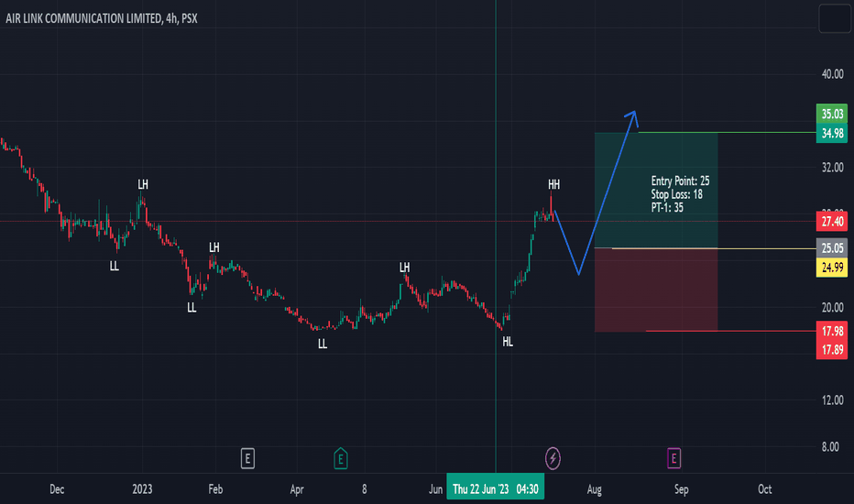The height and width of the screenshot is (504, 854).
Task: Click the chart title AIR LINK COMMUNICATION LIMITED
Action: (84, 18)
